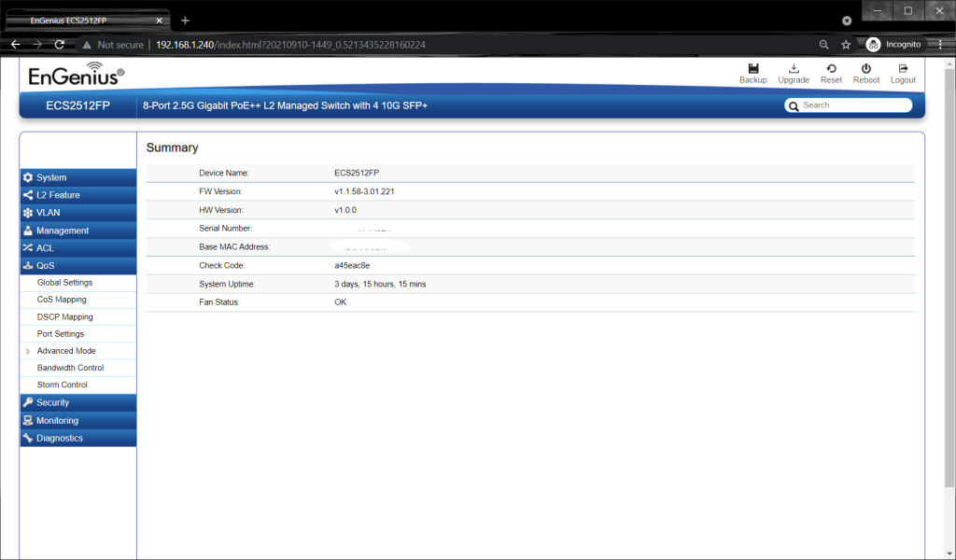
Task: Click the Not secure warning icon
Action: pyautogui.click(x=87, y=45)
